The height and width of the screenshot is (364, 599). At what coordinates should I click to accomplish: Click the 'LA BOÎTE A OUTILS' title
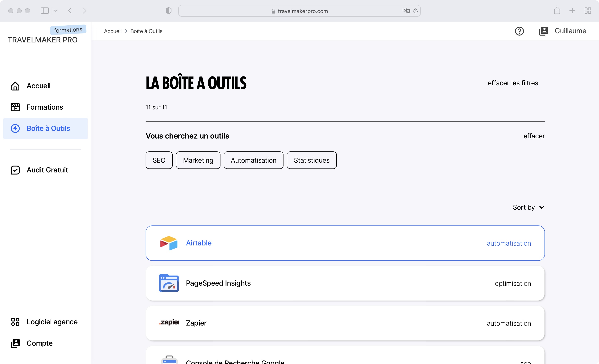coord(196,82)
